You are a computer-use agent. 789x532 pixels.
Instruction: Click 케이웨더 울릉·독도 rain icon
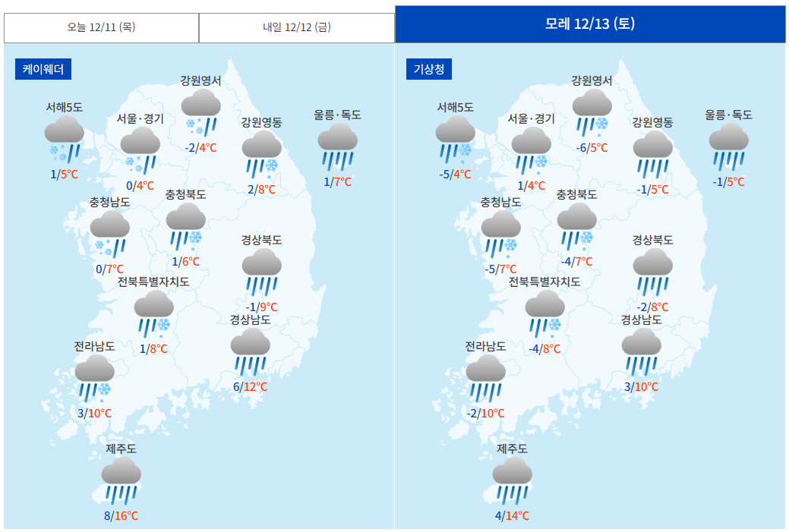[x=338, y=147]
